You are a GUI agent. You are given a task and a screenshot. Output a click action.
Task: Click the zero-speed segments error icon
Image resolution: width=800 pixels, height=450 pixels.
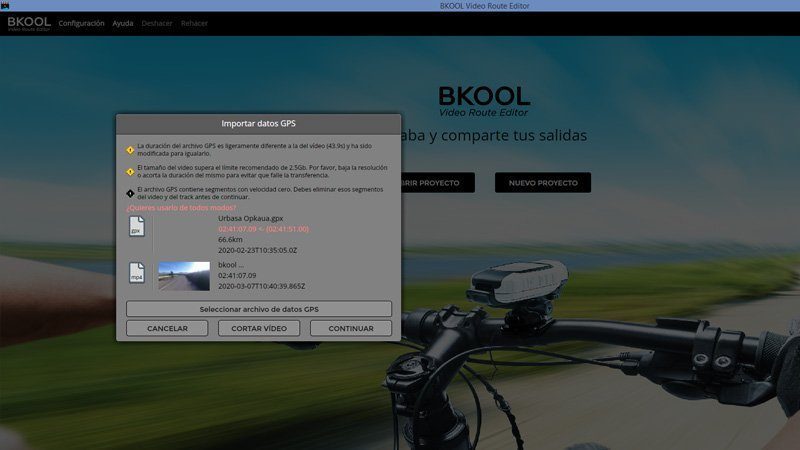click(x=130, y=193)
